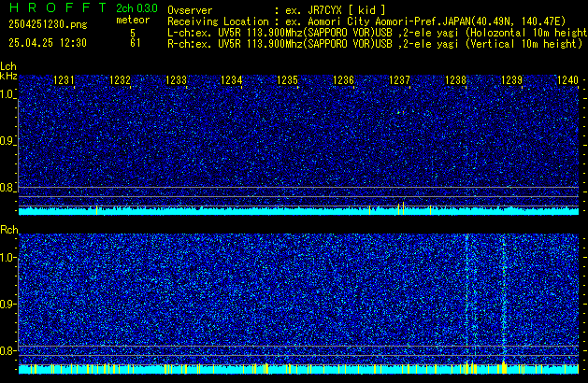Click the R-ch description line (Vertical yagi)
Viewport: 588px width, 383px height.
pos(376,44)
